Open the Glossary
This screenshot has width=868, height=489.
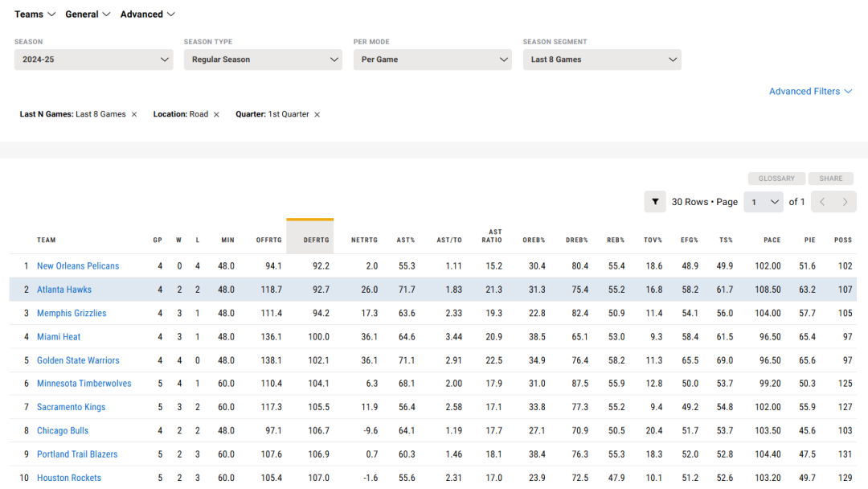776,179
